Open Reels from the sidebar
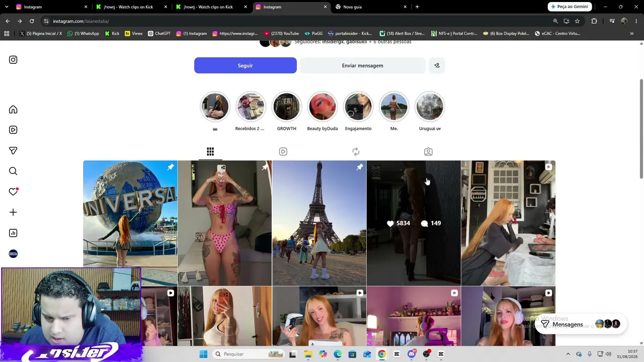This screenshot has height=362, width=644. tap(13, 130)
